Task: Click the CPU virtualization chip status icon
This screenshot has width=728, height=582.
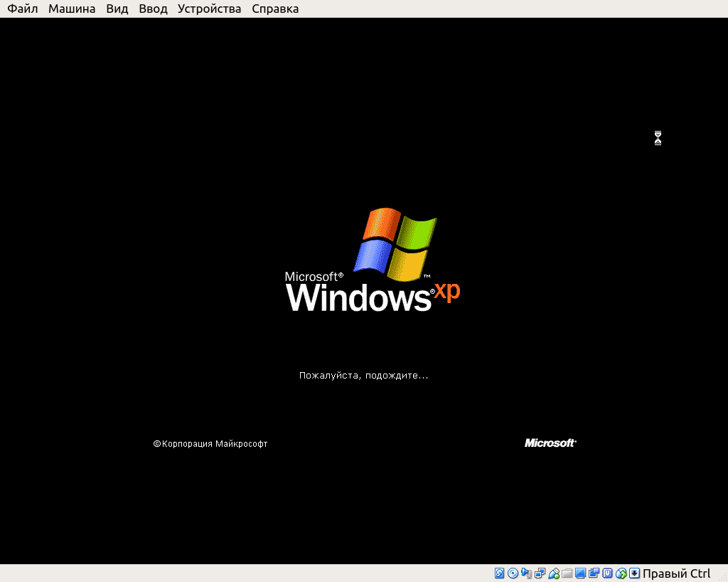Action: click(x=607, y=573)
